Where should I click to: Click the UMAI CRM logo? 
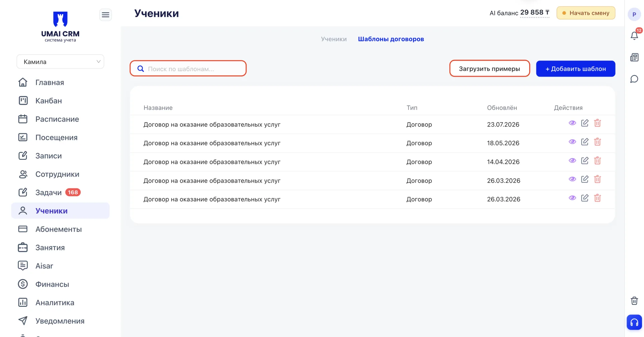tap(60, 27)
